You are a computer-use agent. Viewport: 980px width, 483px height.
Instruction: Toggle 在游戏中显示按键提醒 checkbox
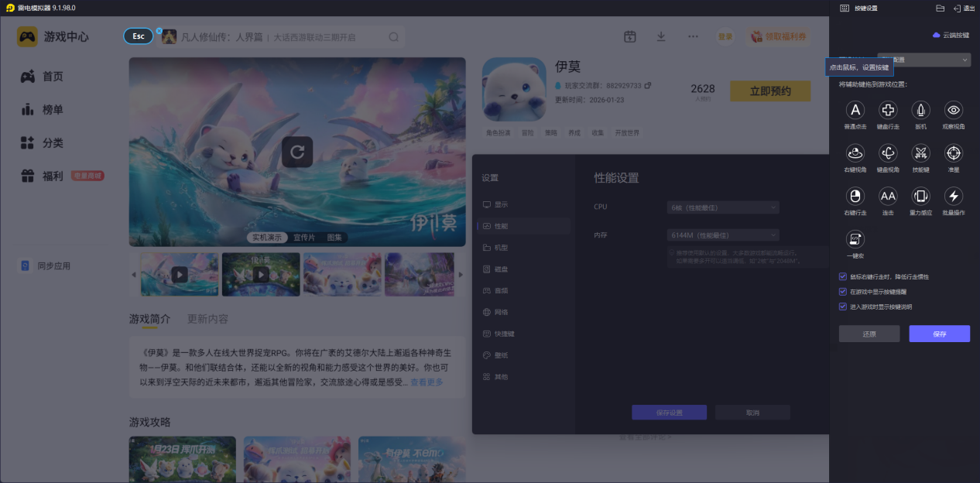coord(843,292)
